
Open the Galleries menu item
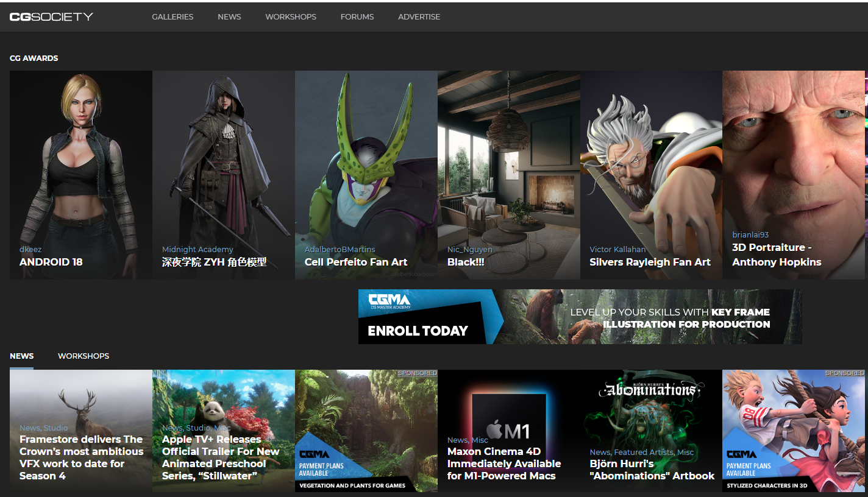pyautogui.click(x=173, y=16)
